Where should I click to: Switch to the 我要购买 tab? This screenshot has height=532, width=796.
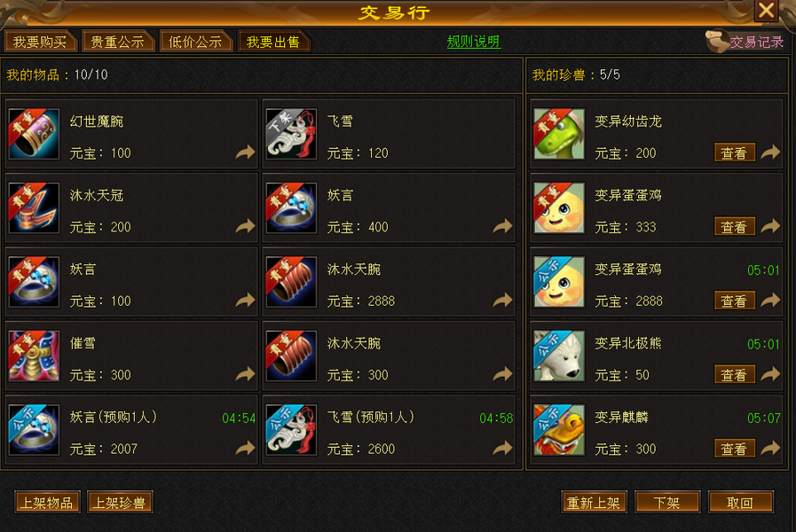pos(40,42)
